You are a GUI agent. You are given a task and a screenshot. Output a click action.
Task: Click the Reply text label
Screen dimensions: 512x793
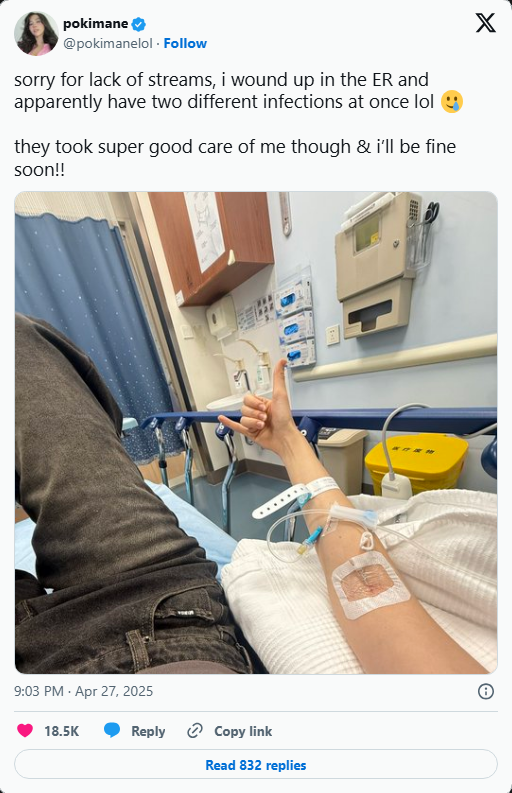pos(148,731)
